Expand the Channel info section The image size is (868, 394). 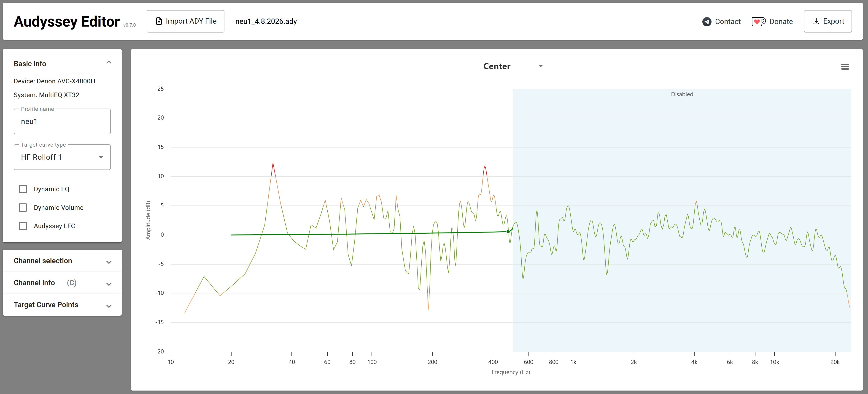click(62, 283)
